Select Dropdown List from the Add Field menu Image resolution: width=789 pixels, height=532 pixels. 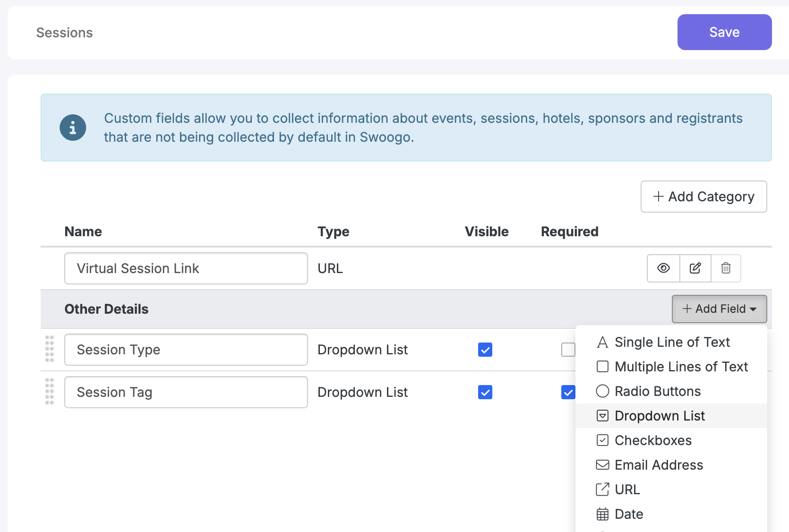[659, 416]
